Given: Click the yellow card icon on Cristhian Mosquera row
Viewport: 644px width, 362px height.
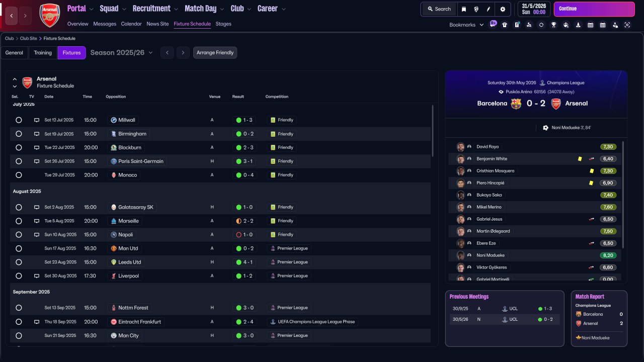Looking at the screenshot, I should (x=592, y=171).
